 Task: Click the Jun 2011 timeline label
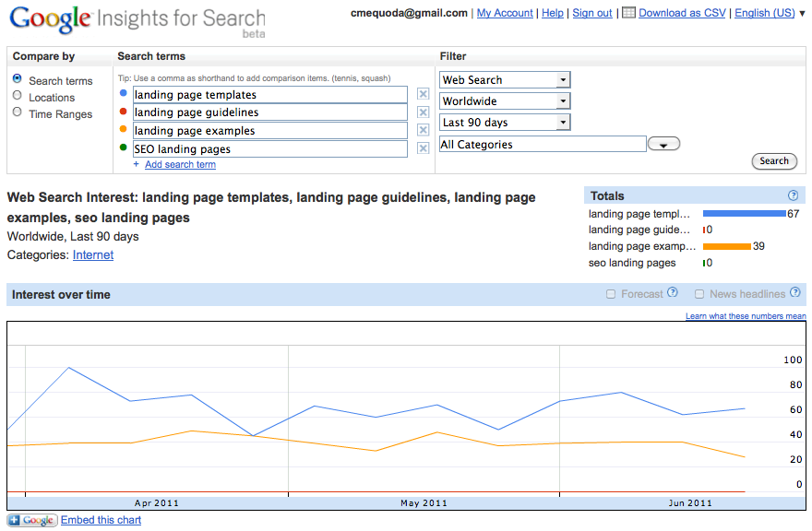pyautogui.click(x=690, y=503)
